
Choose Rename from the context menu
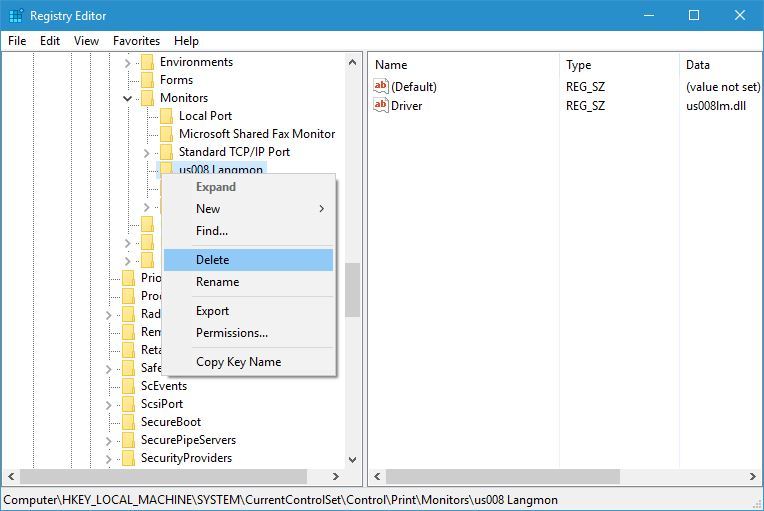pos(248,282)
